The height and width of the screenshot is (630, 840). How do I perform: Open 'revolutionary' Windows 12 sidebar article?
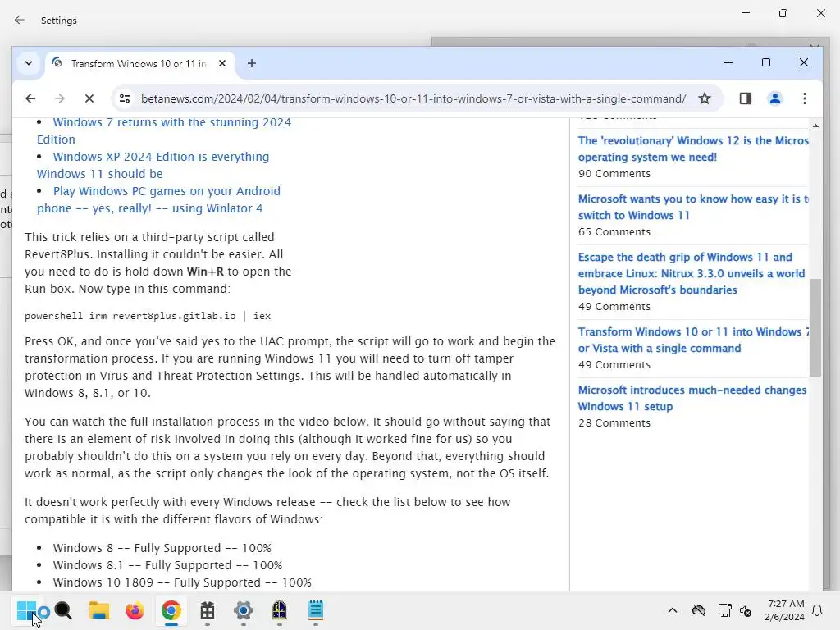coord(693,148)
